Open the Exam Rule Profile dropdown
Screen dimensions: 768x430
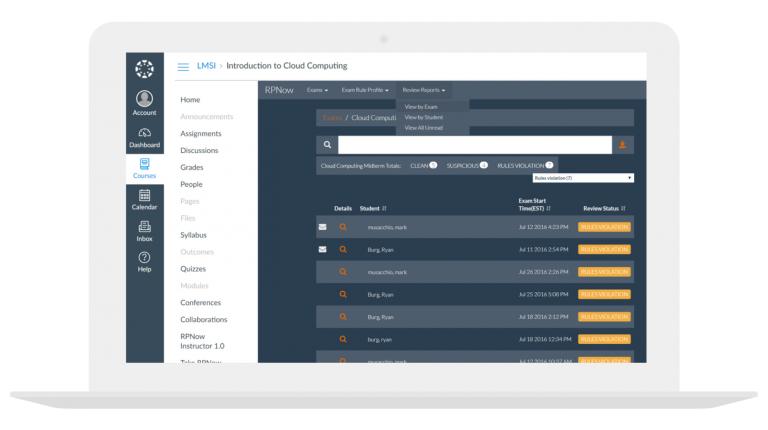pos(365,90)
